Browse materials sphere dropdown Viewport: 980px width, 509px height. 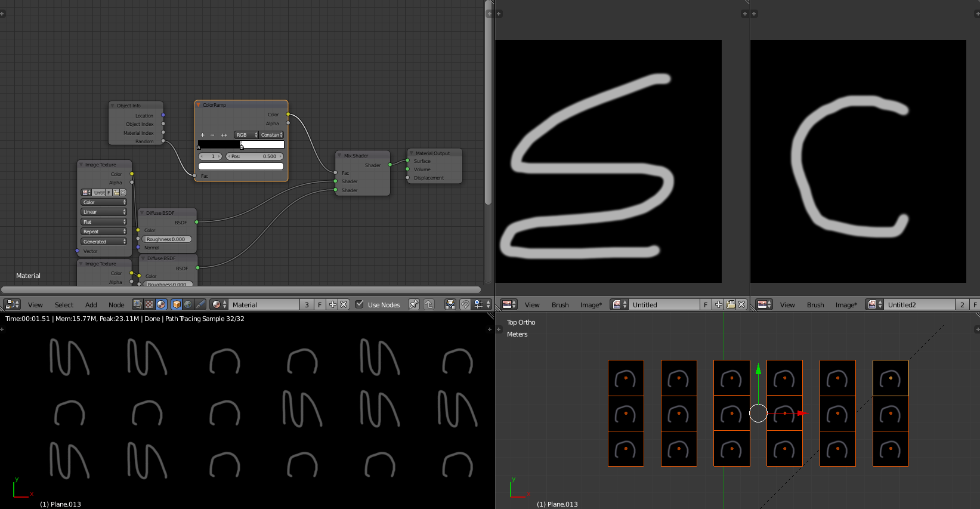point(219,304)
